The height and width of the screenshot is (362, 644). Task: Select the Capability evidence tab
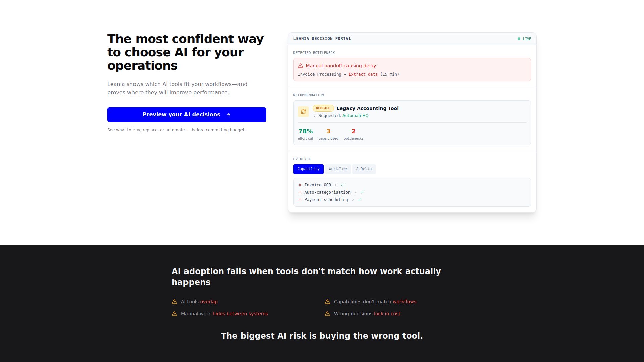(308, 169)
